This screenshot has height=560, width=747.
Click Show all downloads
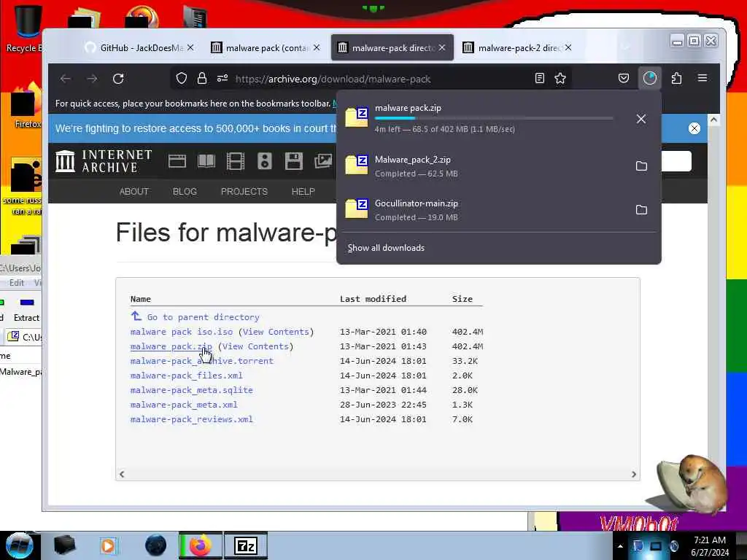pos(386,248)
